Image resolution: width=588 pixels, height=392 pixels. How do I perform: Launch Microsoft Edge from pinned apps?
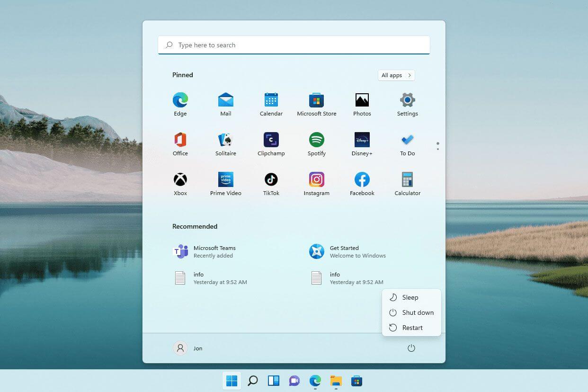coord(180,100)
